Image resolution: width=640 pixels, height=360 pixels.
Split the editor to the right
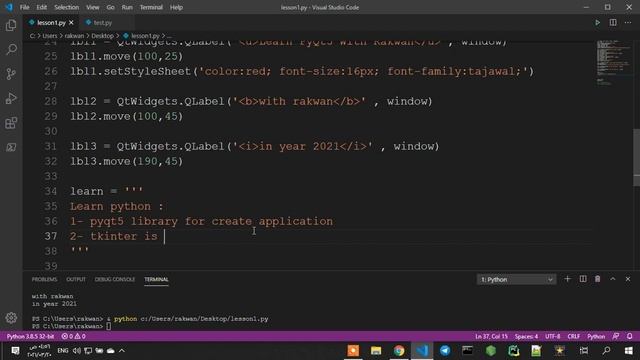[x=613, y=23]
